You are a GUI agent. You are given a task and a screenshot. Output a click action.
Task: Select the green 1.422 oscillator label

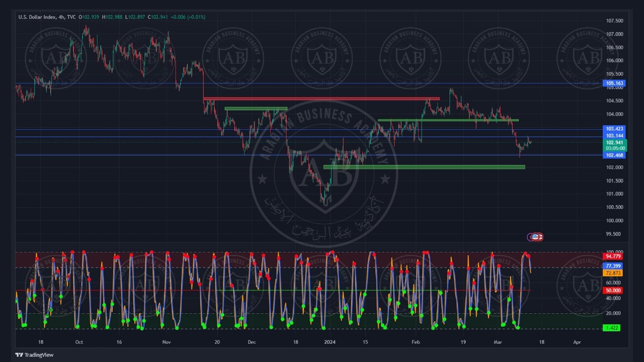611,328
